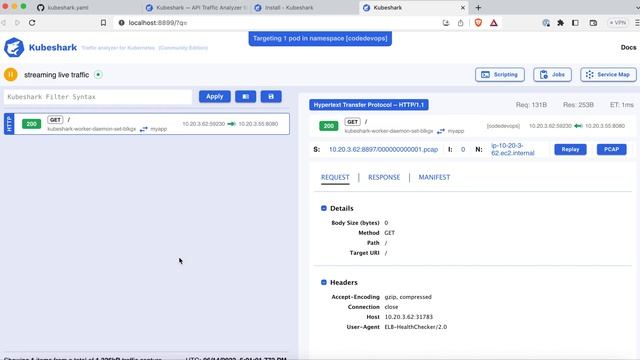This screenshot has height=360, width=640.
Task: Click the HTTP protocol tag on list entry
Action: (x=9, y=124)
